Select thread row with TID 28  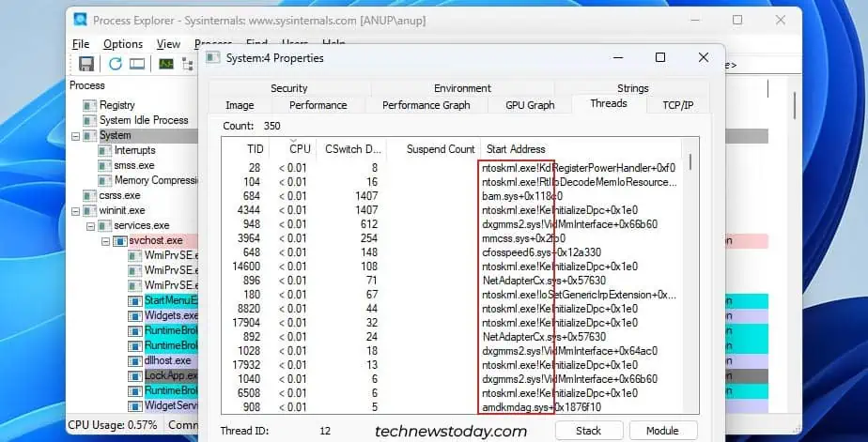click(x=452, y=168)
